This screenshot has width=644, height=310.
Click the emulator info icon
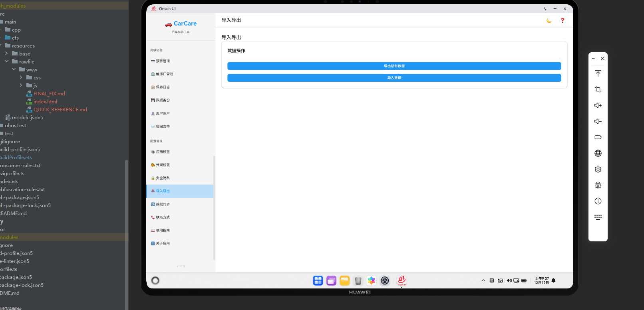click(x=598, y=201)
